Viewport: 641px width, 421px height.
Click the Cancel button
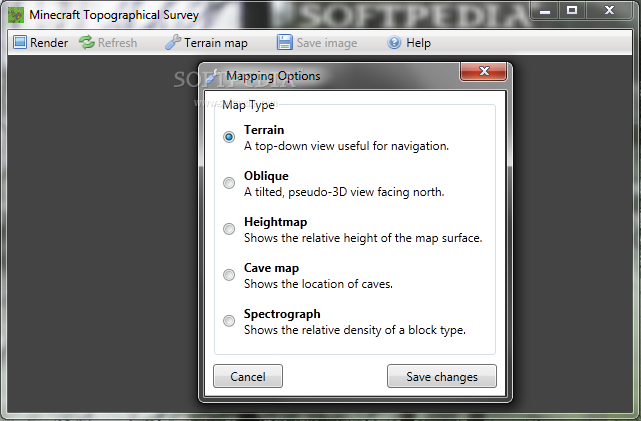[x=248, y=376]
